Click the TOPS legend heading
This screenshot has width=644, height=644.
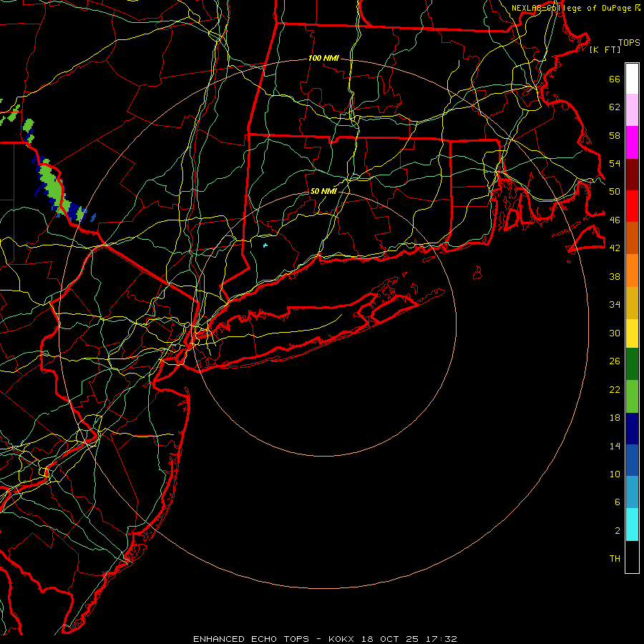point(629,43)
